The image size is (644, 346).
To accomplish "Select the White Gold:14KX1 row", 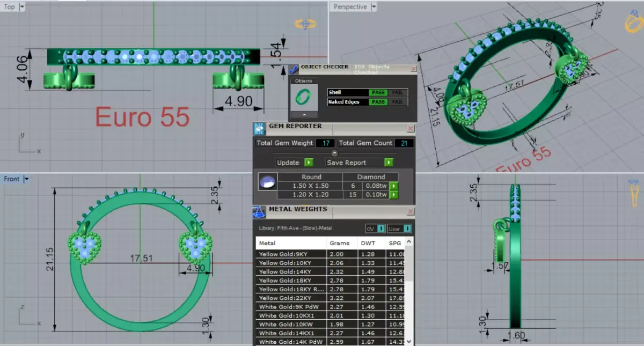I will click(x=330, y=333).
